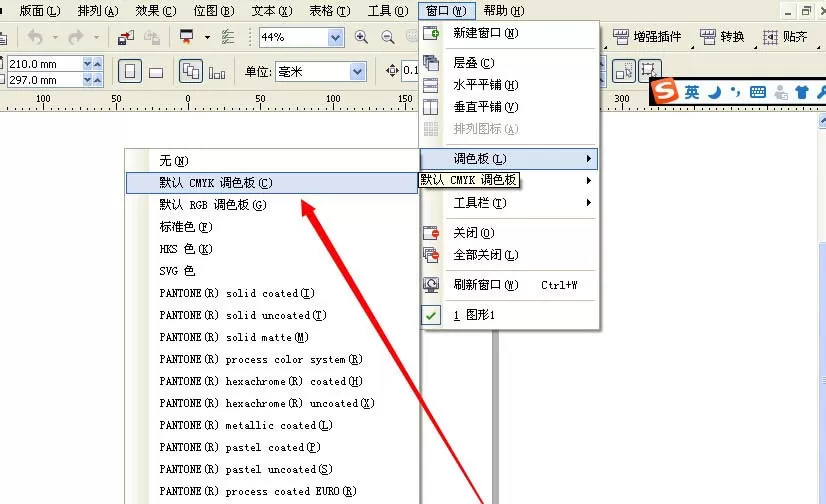Screen dimensions: 826x504
Task: Decrease page width 210.0 mm stepper
Action: click(87, 64)
